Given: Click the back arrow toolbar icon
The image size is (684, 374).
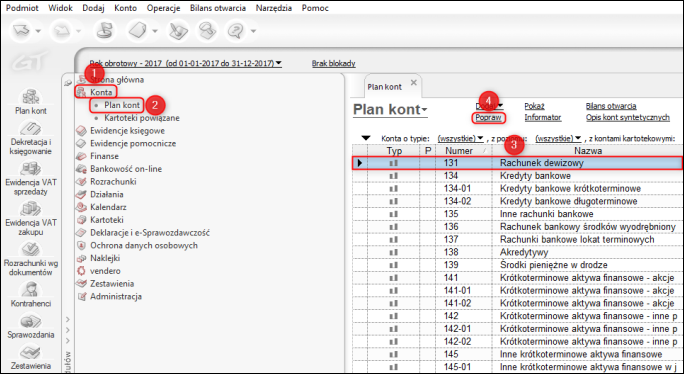Looking at the screenshot, I should (22, 31).
